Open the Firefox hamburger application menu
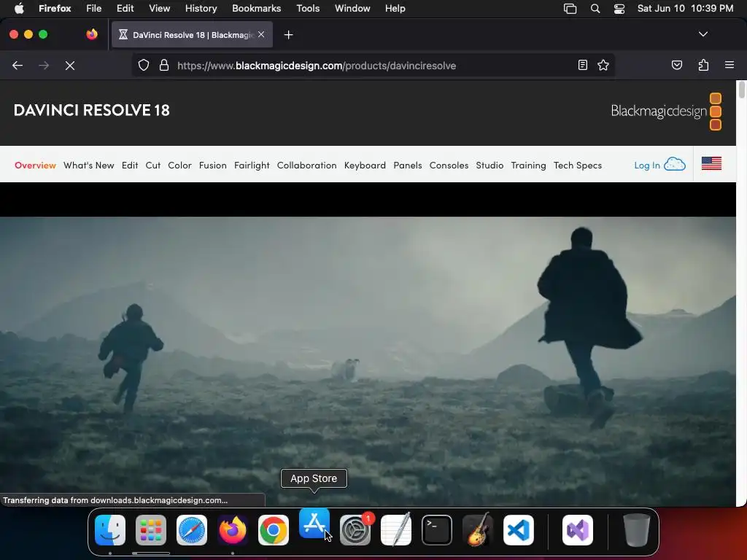The image size is (747, 560). click(729, 65)
